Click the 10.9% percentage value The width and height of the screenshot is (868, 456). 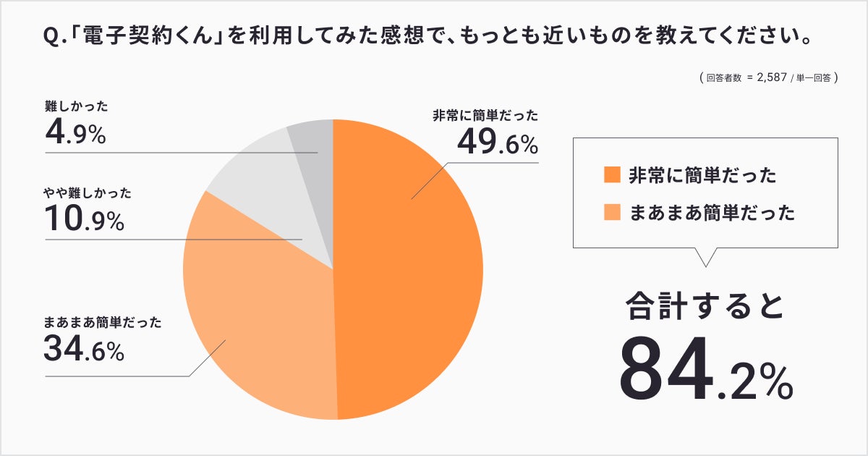click(85, 221)
